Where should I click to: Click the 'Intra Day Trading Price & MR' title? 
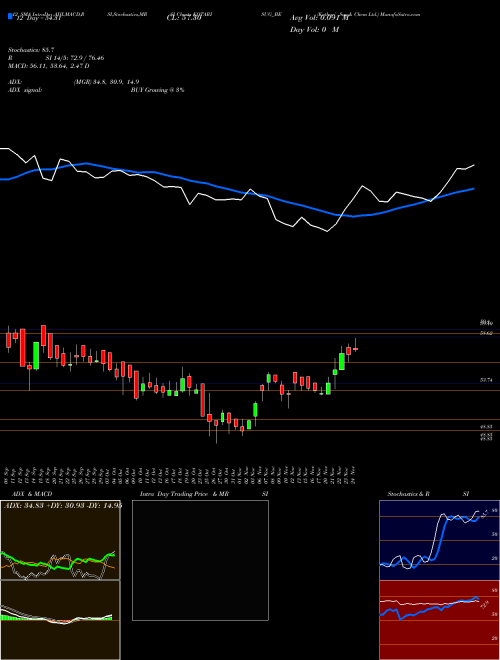tap(184, 494)
